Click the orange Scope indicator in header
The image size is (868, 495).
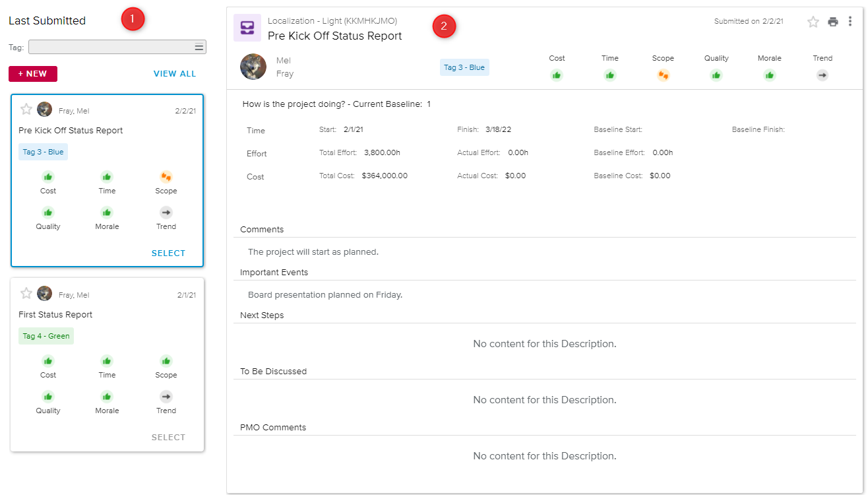click(663, 75)
